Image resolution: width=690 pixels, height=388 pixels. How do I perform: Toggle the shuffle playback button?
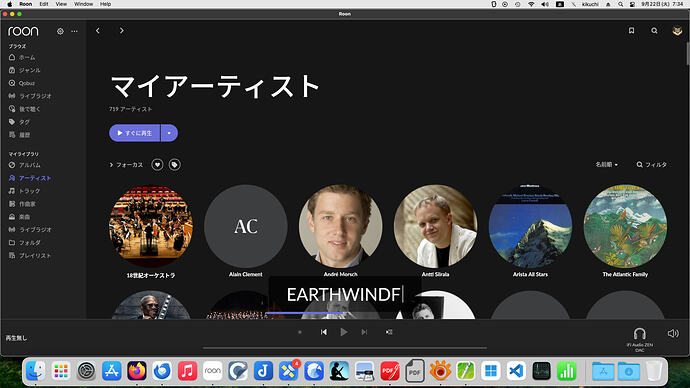(389, 332)
